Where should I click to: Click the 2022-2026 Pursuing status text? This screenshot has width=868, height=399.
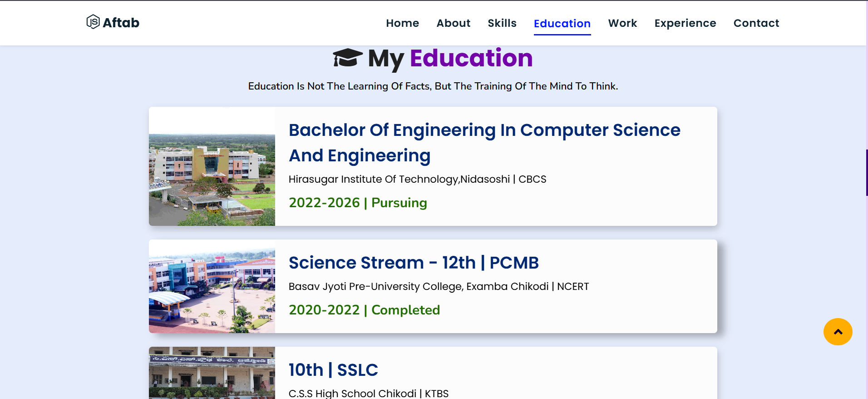(x=358, y=203)
